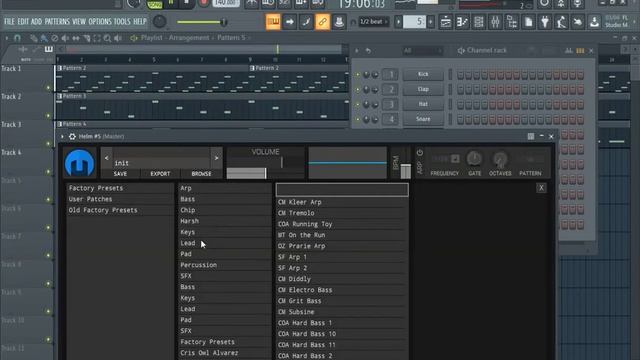Click the Helm preset search field
Screen dimensions: 640x360
(342, 190)
